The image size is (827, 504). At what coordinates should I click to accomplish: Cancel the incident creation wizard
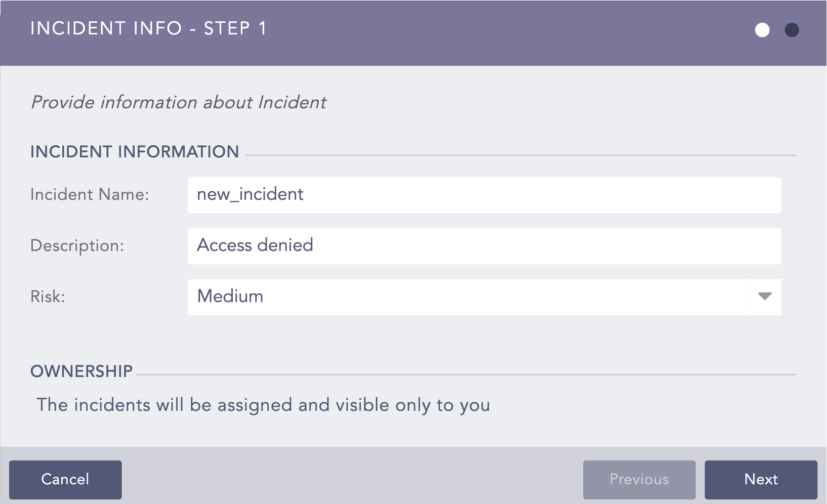[x=65, y=479]
